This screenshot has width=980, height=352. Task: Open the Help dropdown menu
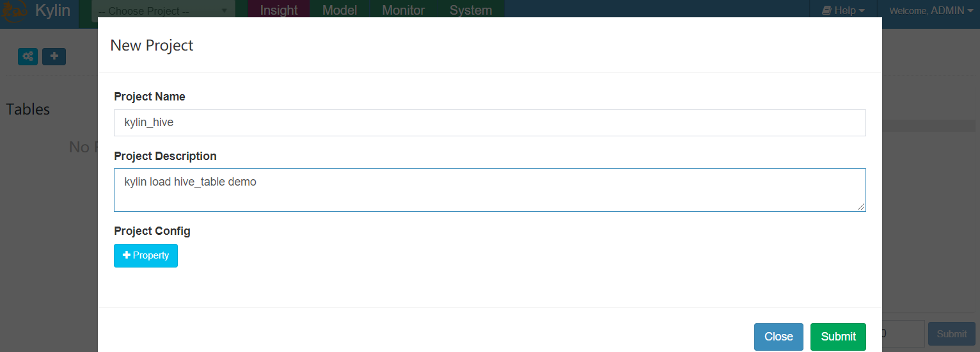[843, 10]
